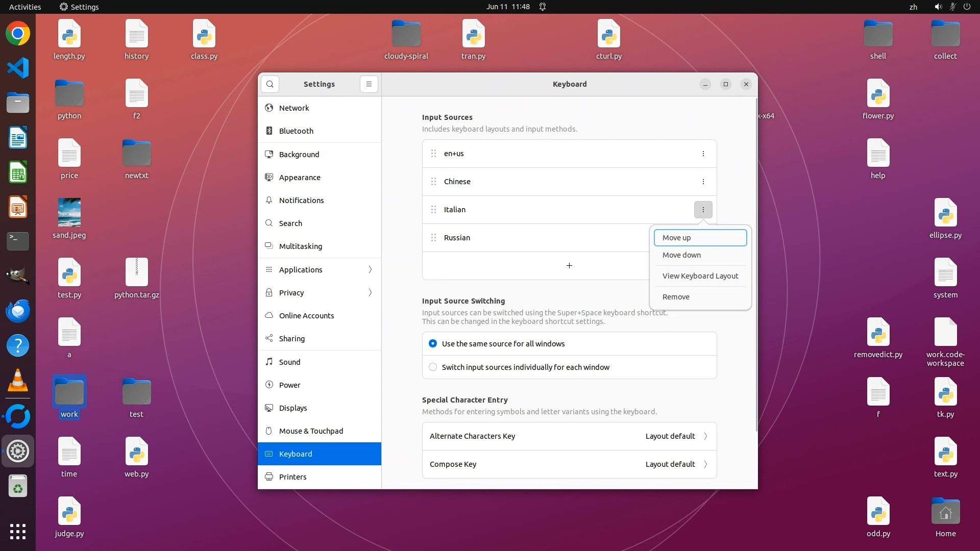Screen dimensions: 980x551
Task: Open Alternate Characters Key setting
Action: coord(569,436)
